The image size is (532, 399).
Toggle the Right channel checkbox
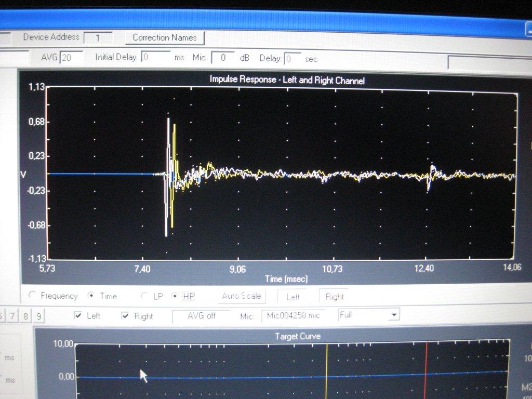coord(125,316)
